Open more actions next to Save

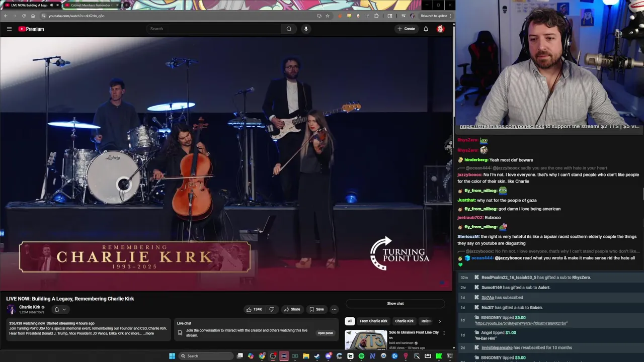[334, 309]
